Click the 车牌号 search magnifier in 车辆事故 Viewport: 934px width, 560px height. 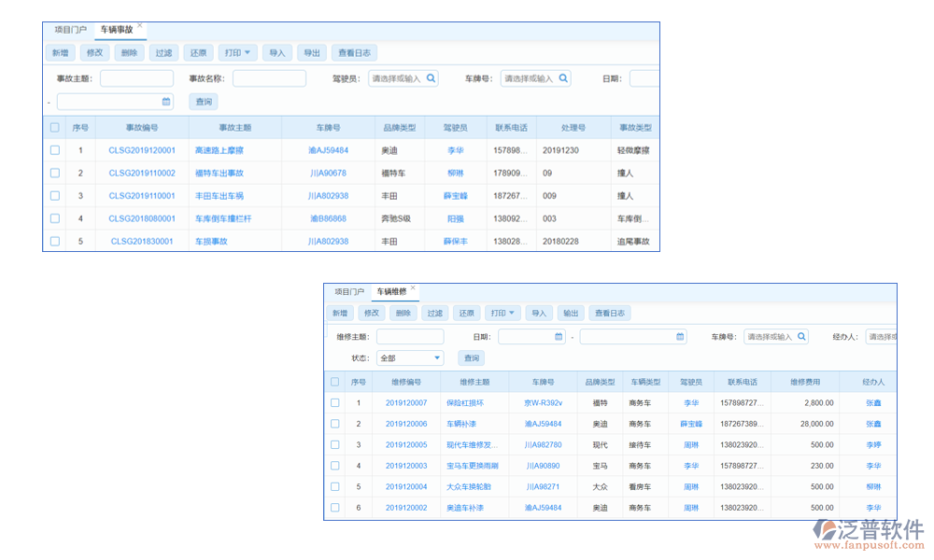click(563, 78)
